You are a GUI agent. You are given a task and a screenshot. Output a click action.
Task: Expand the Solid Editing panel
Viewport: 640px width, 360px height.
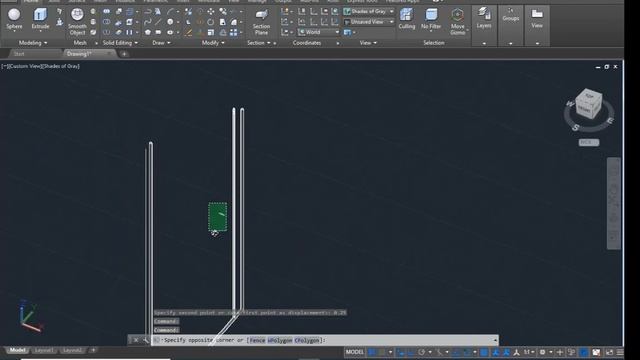tap(120, 43)
